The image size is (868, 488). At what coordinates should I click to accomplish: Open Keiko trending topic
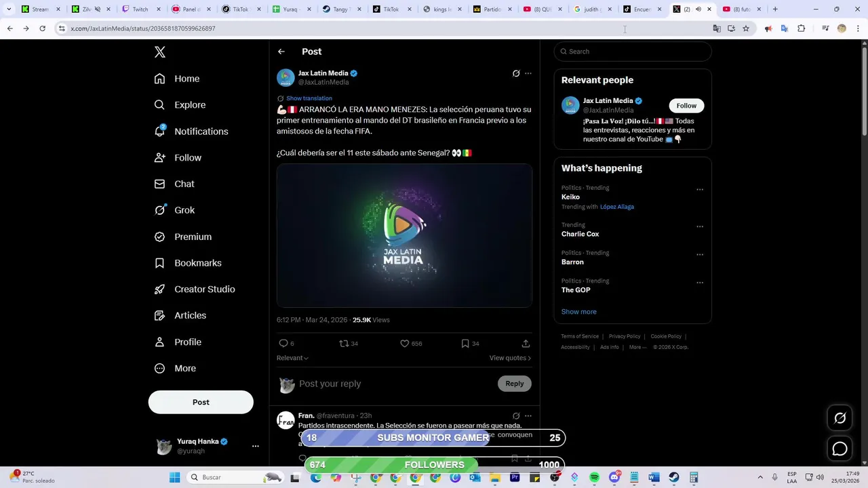(x=570, y=197)
